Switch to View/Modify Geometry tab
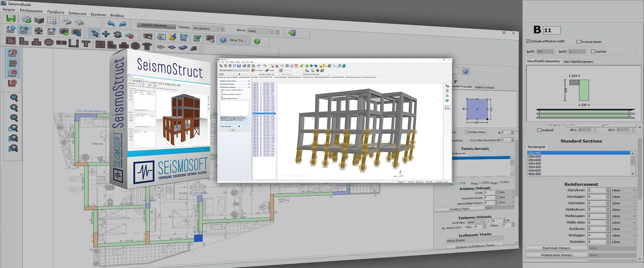Viewport: 644px width, 268px height. [x=543, y=61]
